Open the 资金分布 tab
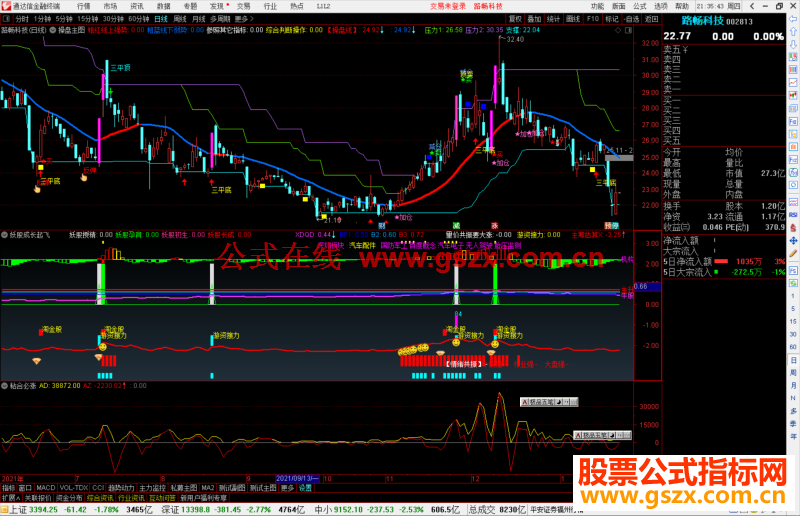The height and width of the screenshot is (516, 800). (69, 498)
